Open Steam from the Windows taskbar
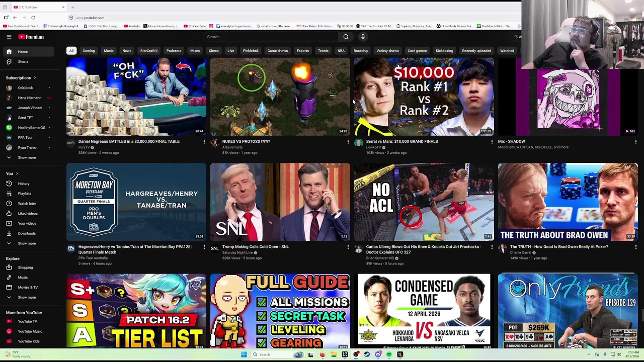Viewport: 644px width, 362px height. point(367,354)
